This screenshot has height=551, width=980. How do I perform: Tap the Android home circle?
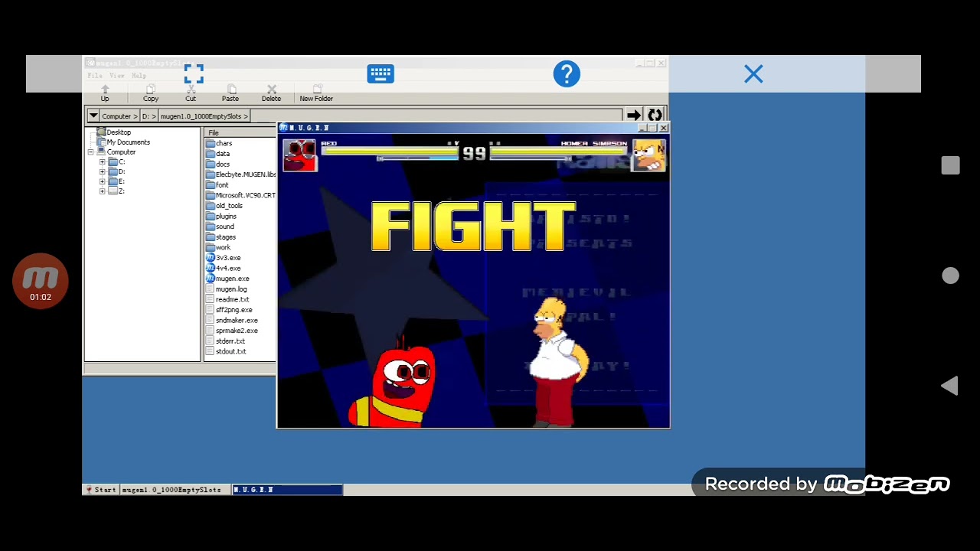point(950,275)
